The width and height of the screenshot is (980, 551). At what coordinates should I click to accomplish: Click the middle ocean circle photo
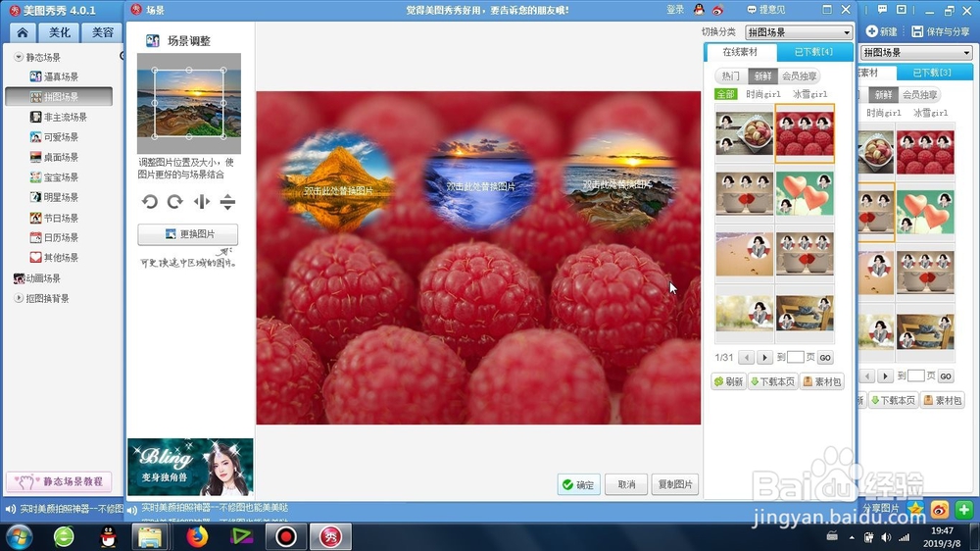click(x=480, y=180)
